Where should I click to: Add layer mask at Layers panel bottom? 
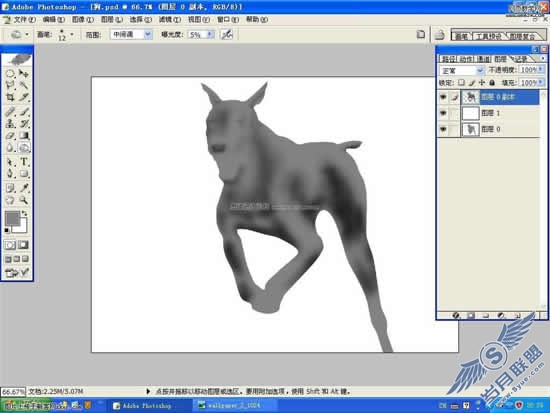click(x=471, y=315)
